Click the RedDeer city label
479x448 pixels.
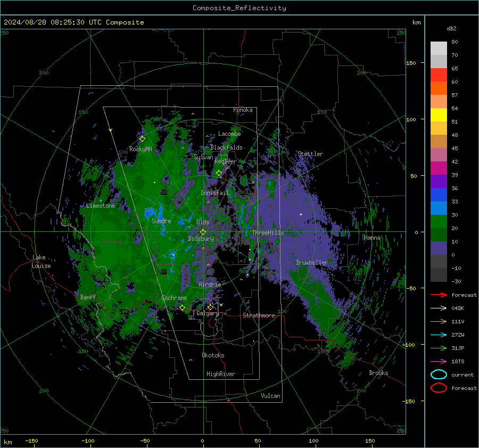226,161
